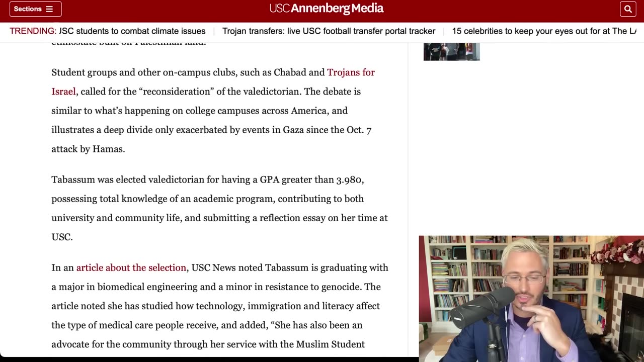Screen dimensions: 644x362
Task: Click the 'TRENDING:' label
Action: coord(33,31)
